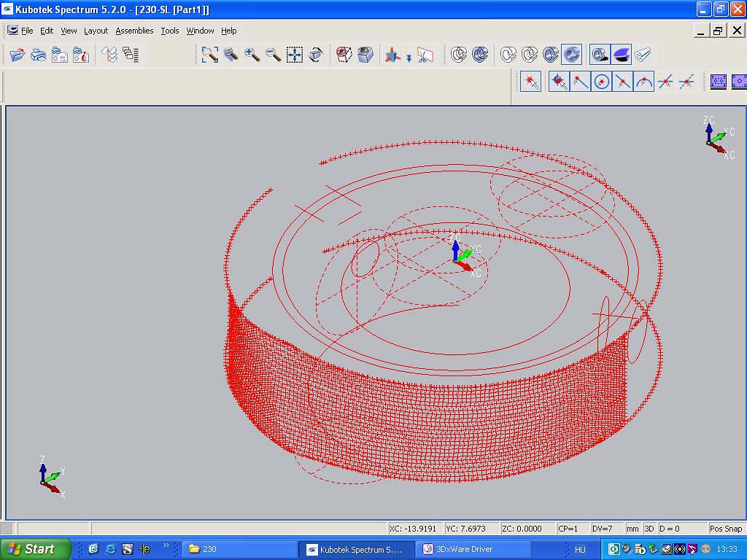Click the Zoom Out magnifier icon
Image resolution: width=747 pixels, height=560 pixels.
pyautogui.click(x=274, y=55)
